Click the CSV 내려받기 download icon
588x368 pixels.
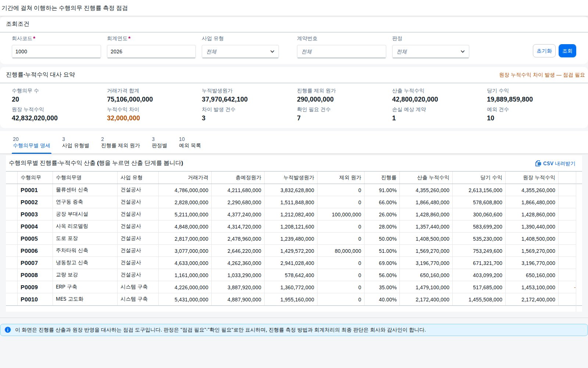click(538, 163)
